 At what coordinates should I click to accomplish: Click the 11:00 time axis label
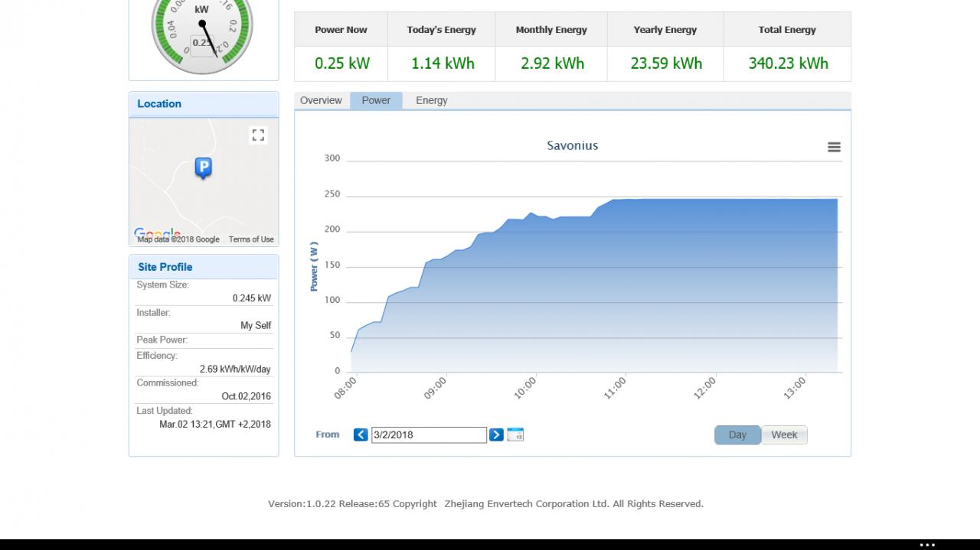tap(616, 387)
